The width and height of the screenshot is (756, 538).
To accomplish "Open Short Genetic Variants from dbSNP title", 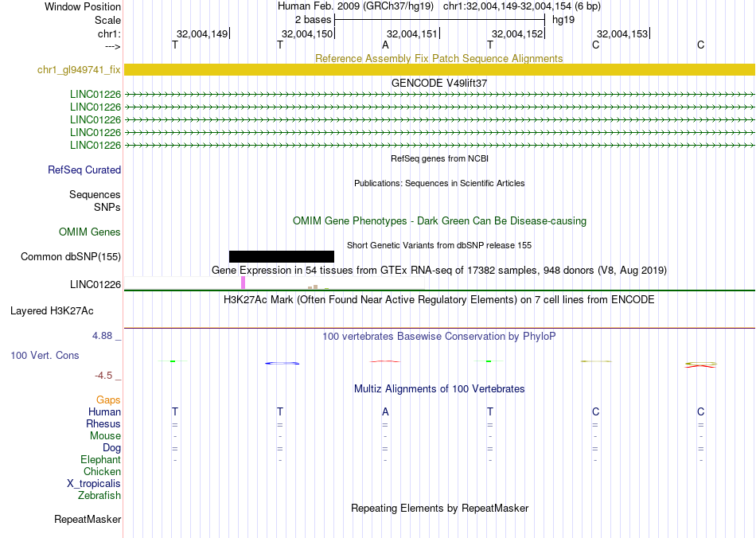I will point(439,245).
